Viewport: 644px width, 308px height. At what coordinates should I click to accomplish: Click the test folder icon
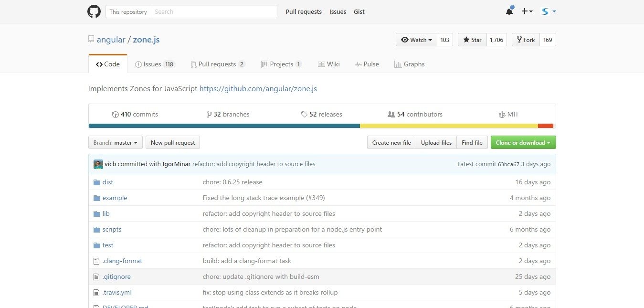click(x=96, y=245)
